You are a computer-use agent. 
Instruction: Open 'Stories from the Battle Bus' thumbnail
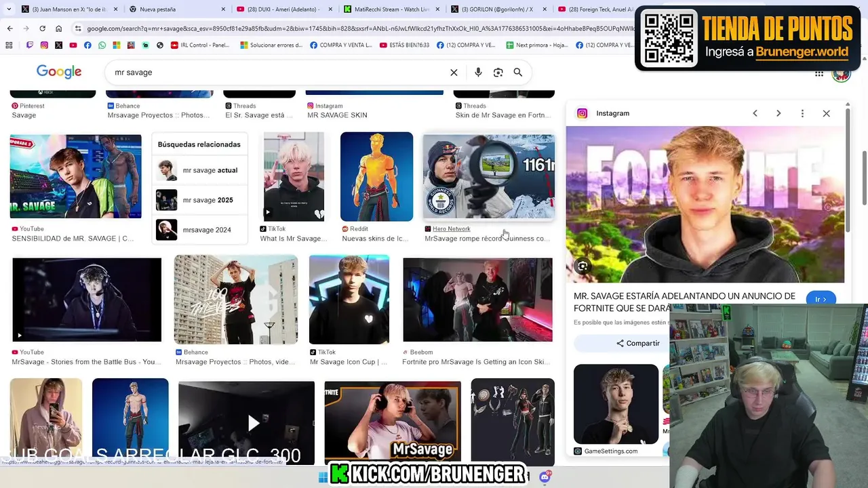tap(87, 300)
